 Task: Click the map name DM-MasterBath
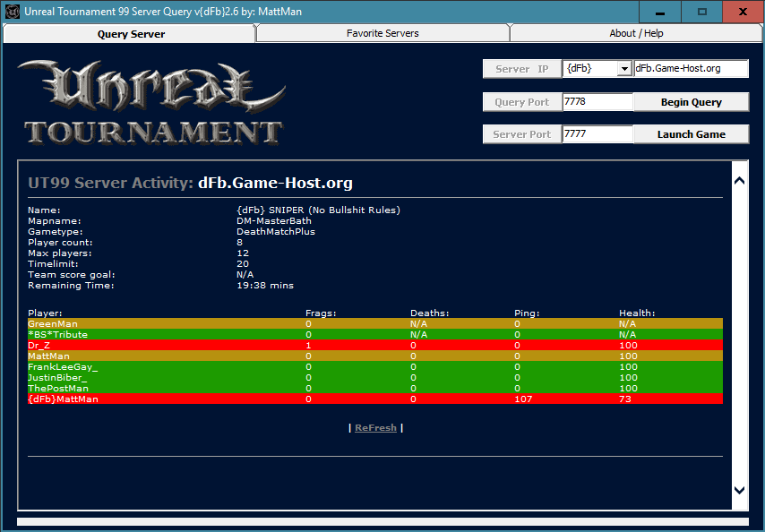pos(274,221)
